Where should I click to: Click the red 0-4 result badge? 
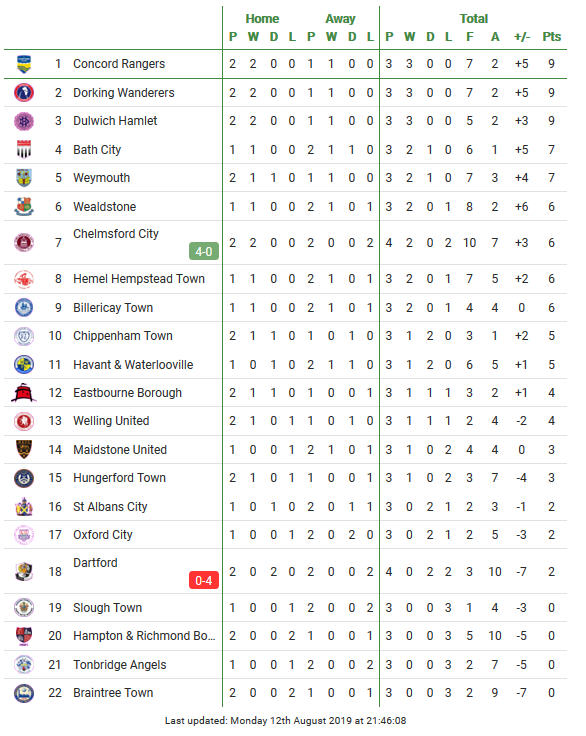pyautogui.click(x=204, y=581)
